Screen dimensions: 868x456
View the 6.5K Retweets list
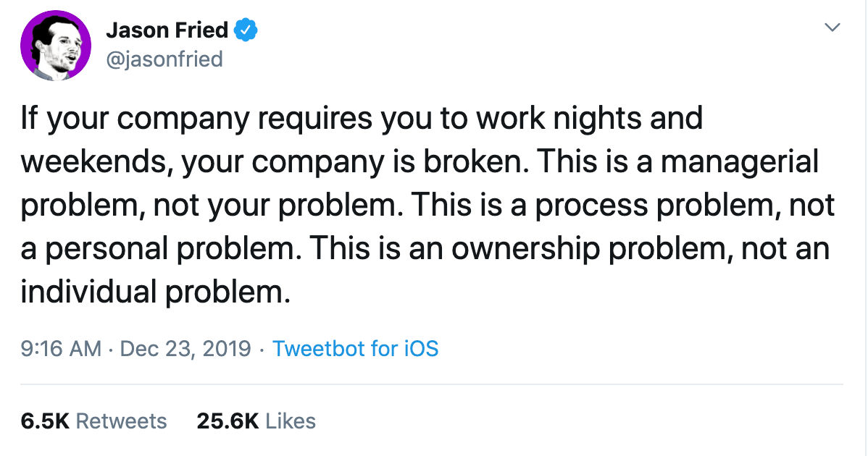coord(93,421)
